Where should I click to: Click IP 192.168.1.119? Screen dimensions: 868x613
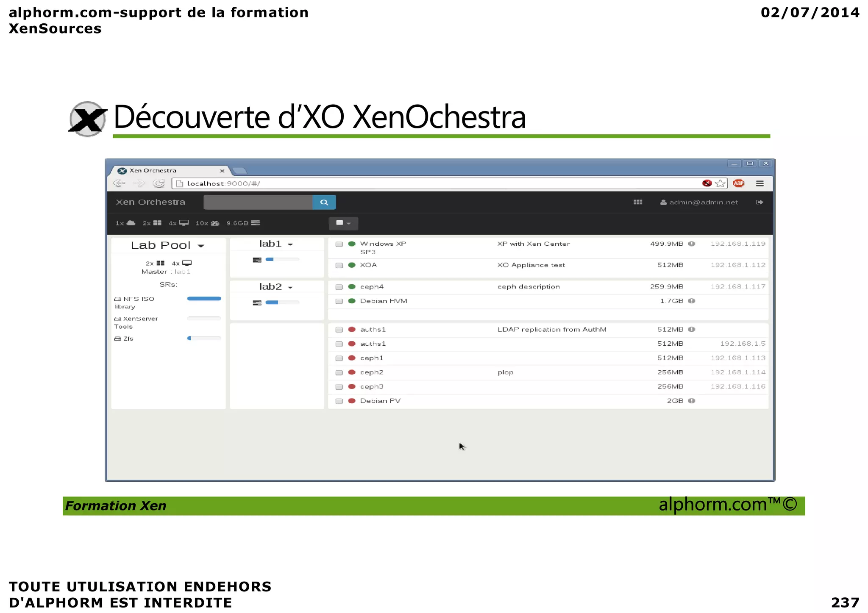738,244
